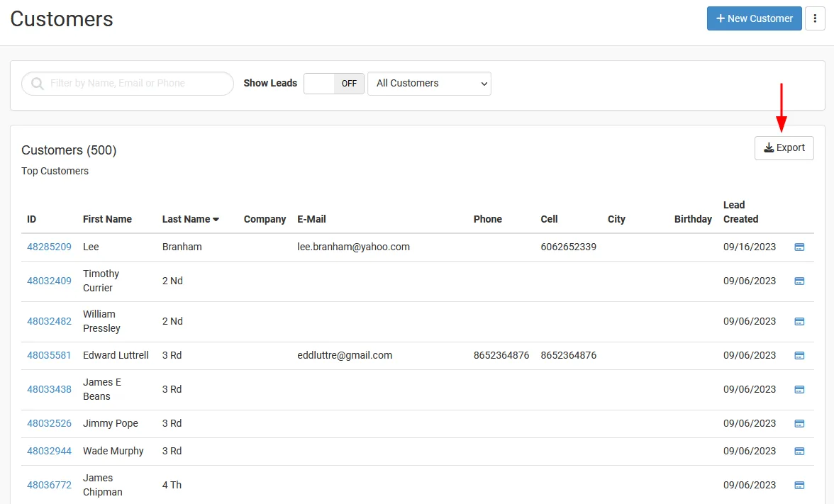Sort by City column header

pos(616,219)
